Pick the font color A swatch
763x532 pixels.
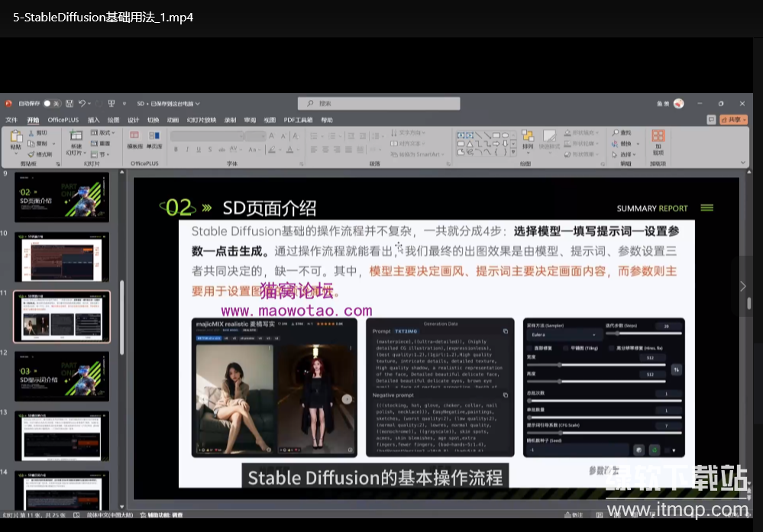point(290,150)
